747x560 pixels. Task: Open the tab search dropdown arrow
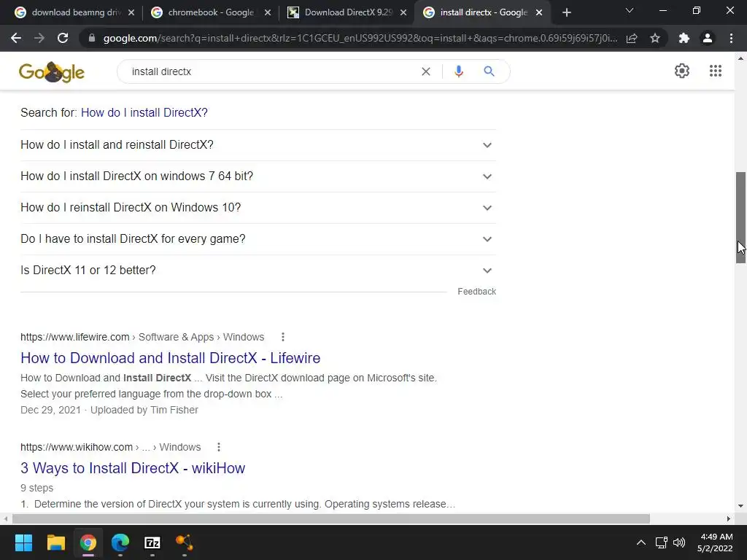click(x=630, y=10)
